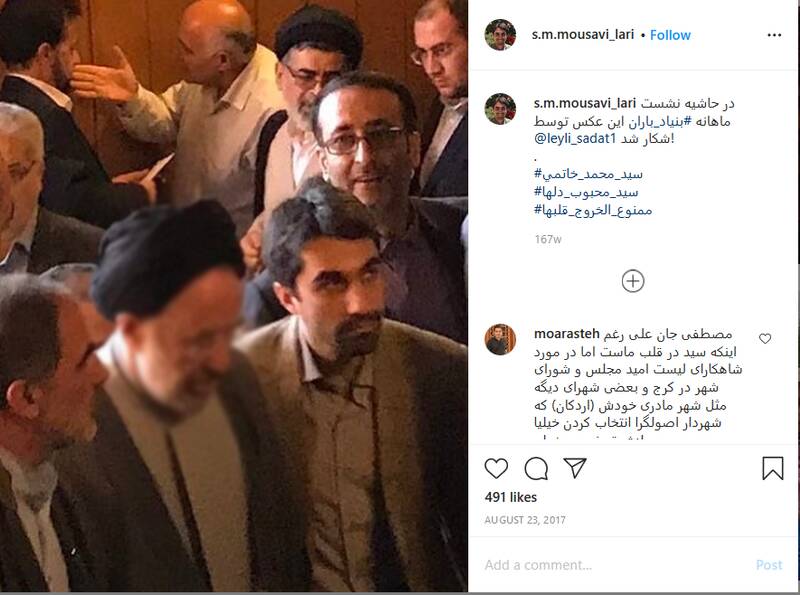Open moarasteh commenter avatar
The height and width of the screenshot is (595, 800).
tap(500, 339)
